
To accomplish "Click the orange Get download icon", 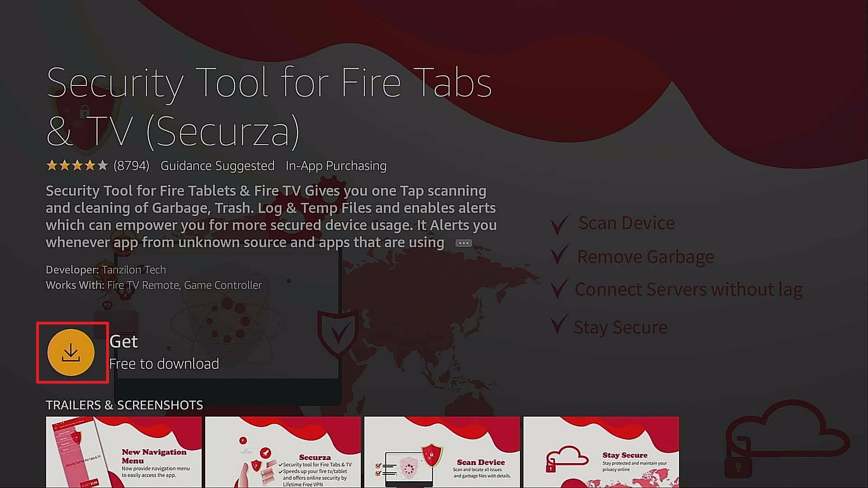I will 71,352.
